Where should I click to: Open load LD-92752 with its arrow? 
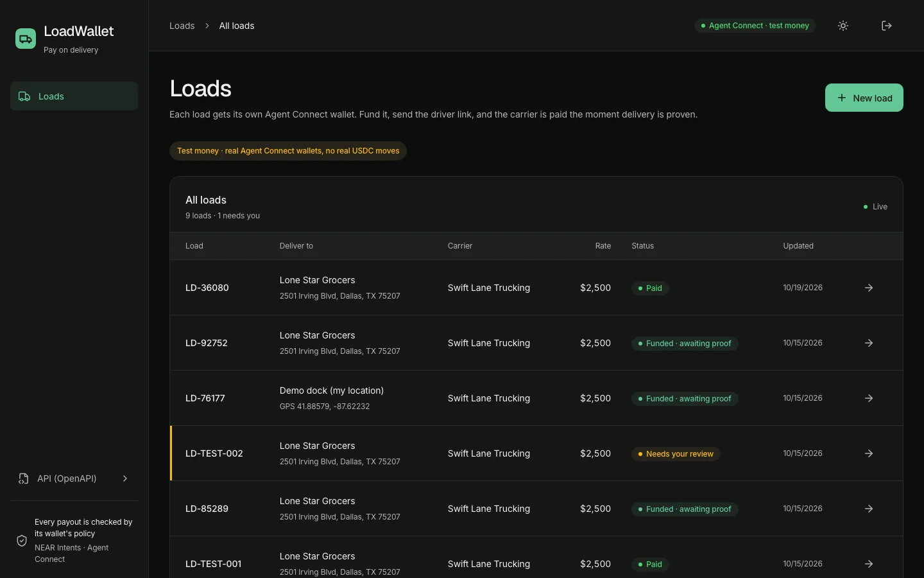[869, 343]
